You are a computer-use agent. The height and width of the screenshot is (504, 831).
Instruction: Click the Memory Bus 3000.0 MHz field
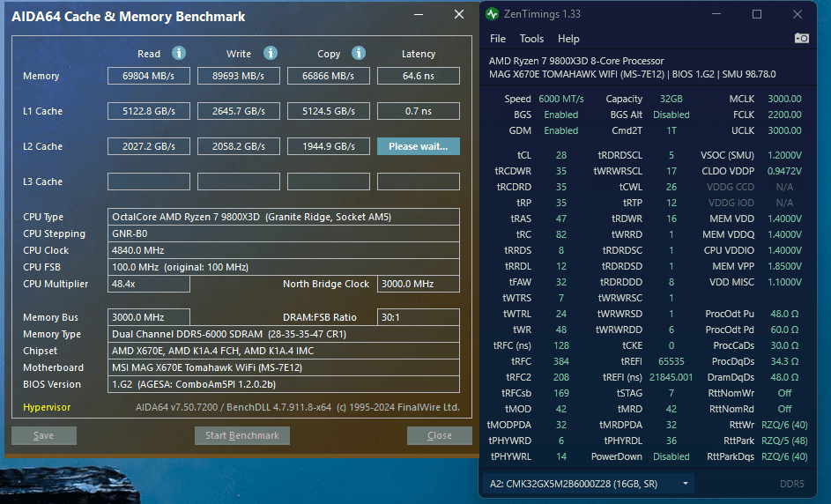(148, 317)
